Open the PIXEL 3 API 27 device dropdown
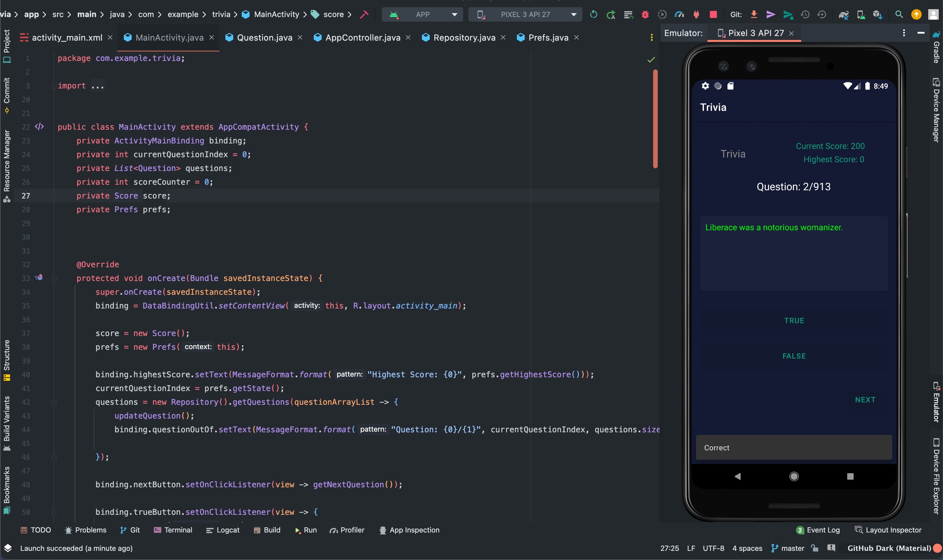Viewport: 943px width, 560px height. click(x=525, y=14)
